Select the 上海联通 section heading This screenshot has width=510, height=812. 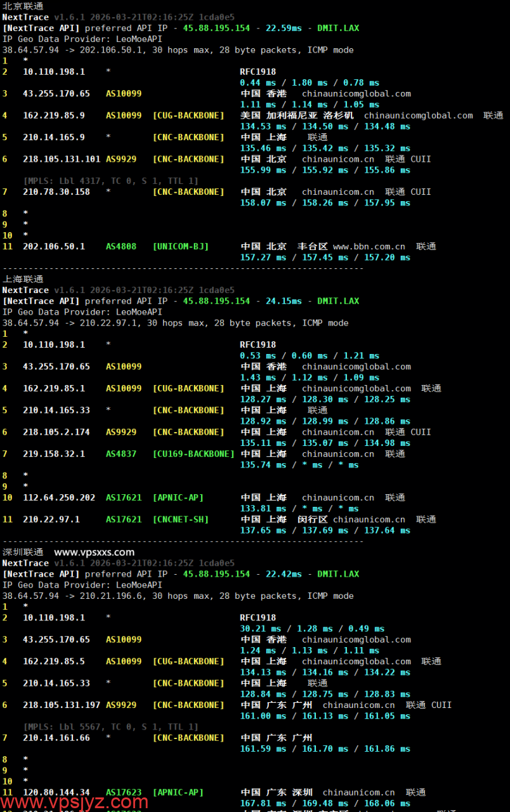pyautogui.click(x=23, y=278)
